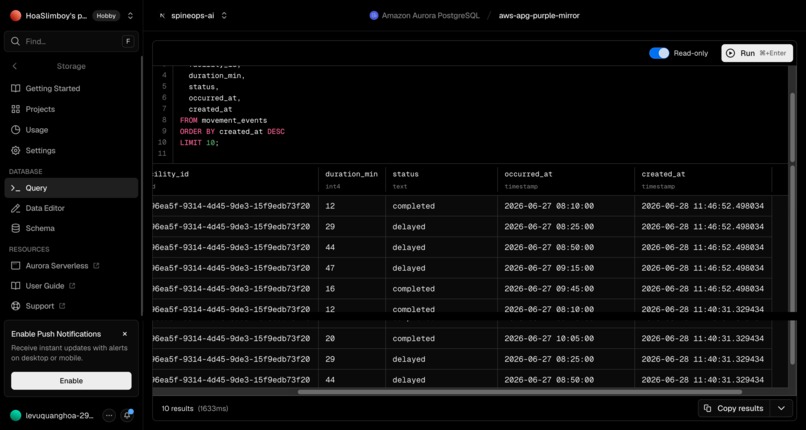Open Schema menu item
Image resolution: width=806 pixels, height=430 pixels.
71,228
